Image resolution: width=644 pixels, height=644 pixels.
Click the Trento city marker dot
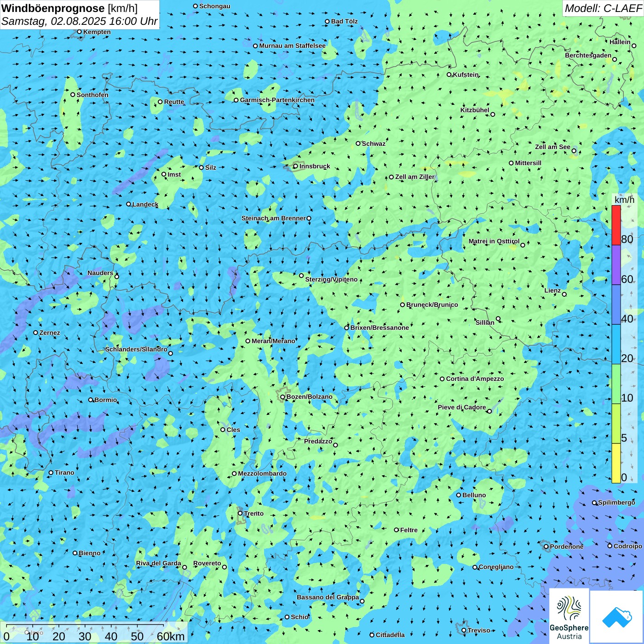240,513
